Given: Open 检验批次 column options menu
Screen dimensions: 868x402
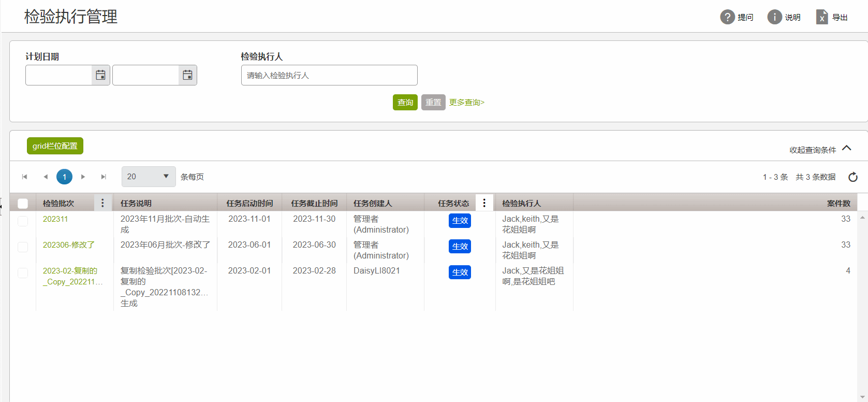Looking at the screenshot, I should point(102,203).
